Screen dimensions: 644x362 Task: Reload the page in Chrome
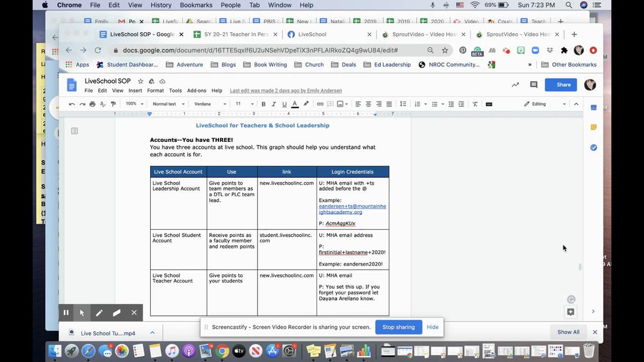[98, 50]
